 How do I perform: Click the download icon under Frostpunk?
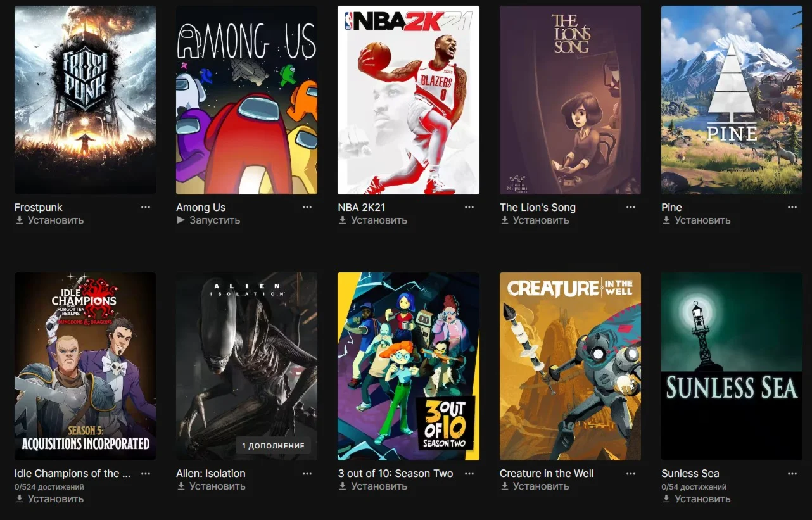(x=19, y=220)
